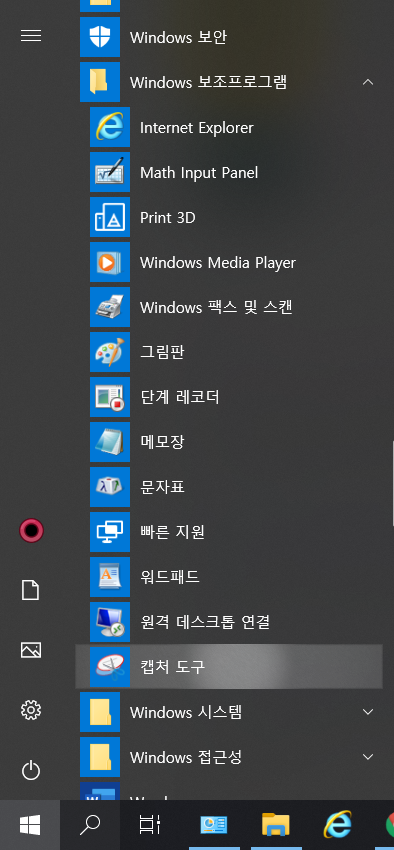Viewport: 394px width, 850px height.
Task: Open the hamburger menu at top left
Action: 31,36
